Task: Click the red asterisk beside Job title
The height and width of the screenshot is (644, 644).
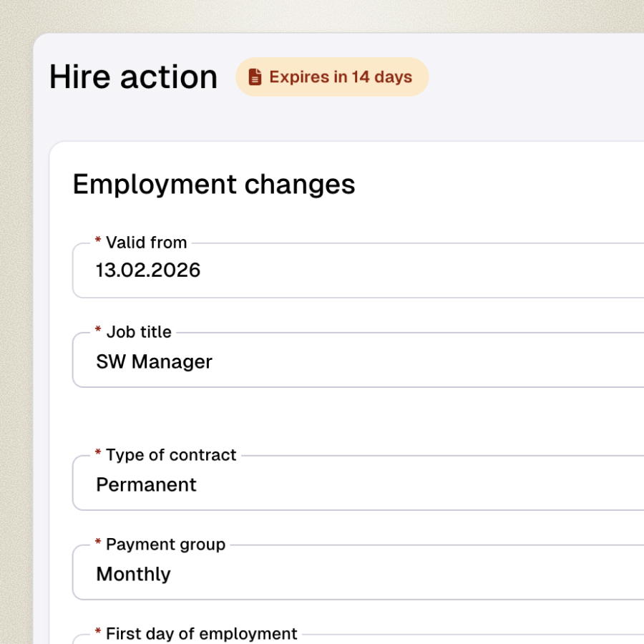Action: [97, 331]
